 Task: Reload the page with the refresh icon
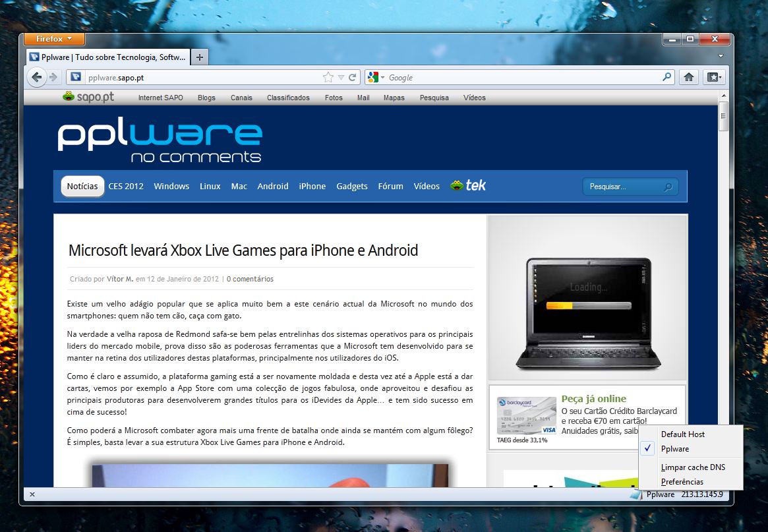pyautogui.click(x=352, y=77)
